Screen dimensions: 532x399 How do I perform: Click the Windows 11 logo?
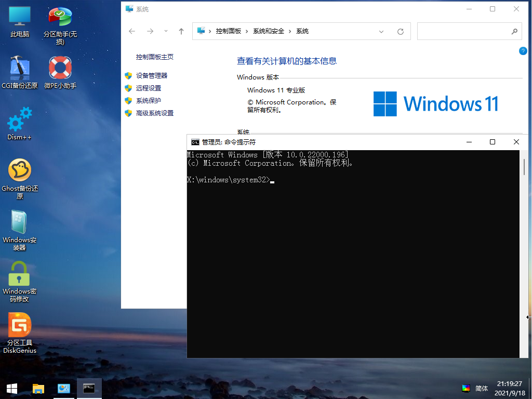(436, 104)
